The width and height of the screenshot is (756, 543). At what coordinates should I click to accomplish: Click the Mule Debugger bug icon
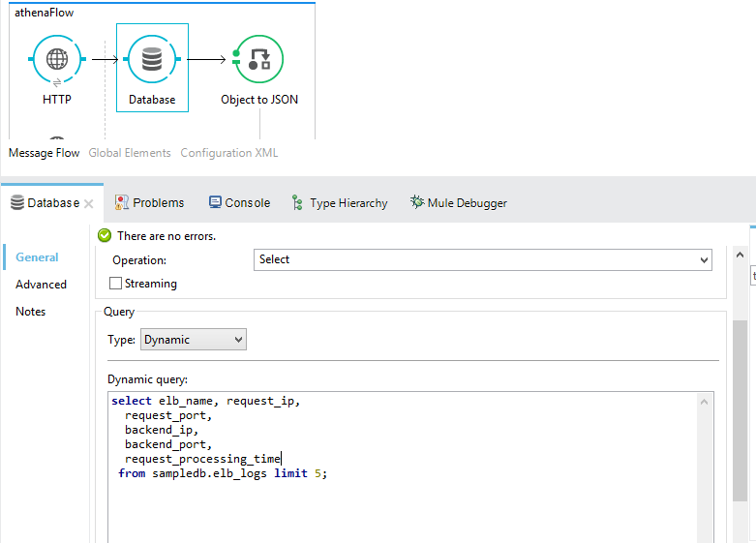(x=417, y=202)
